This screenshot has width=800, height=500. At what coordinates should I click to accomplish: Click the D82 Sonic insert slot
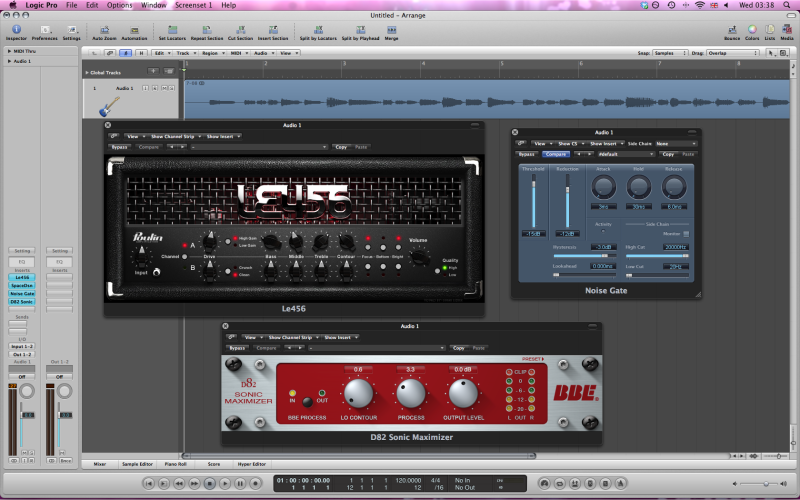pos(22,302)
